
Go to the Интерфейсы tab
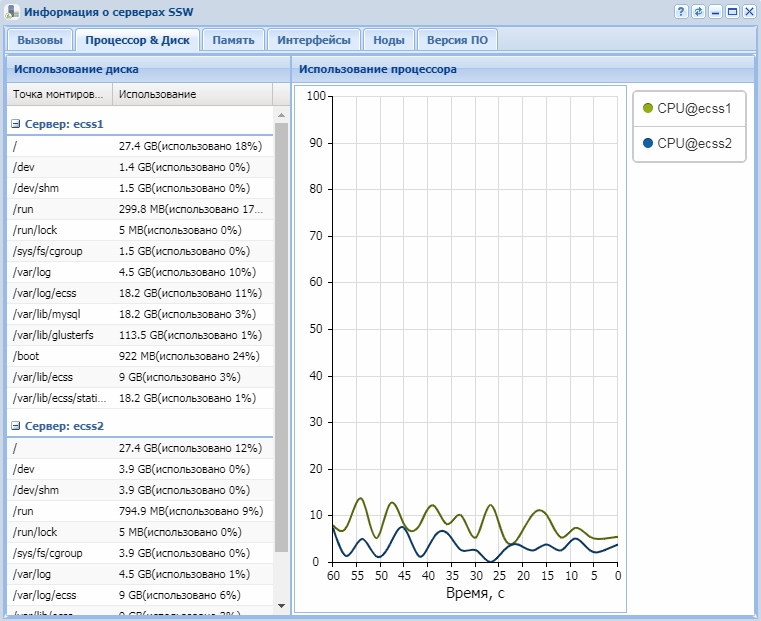point(313,40)
